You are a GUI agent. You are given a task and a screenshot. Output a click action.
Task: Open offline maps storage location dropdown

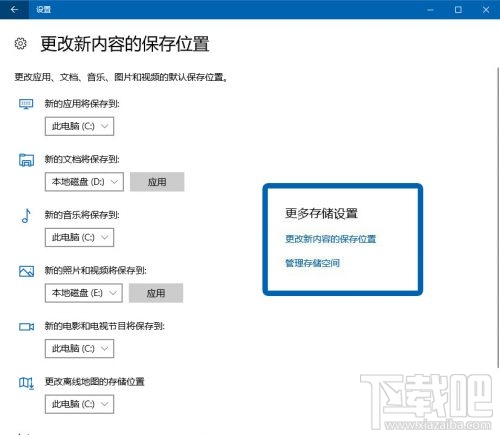coord(79,404)
